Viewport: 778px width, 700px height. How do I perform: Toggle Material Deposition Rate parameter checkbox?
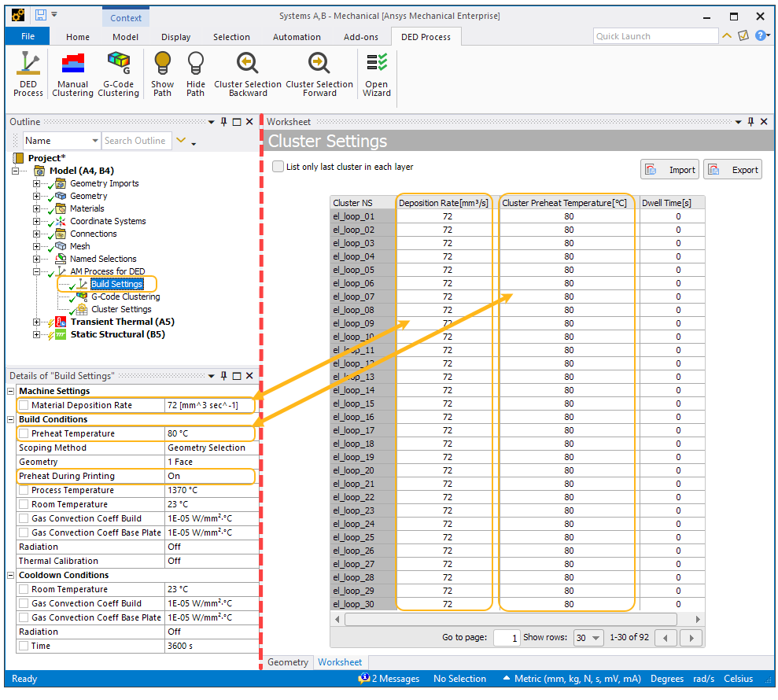tap(24, 406)
